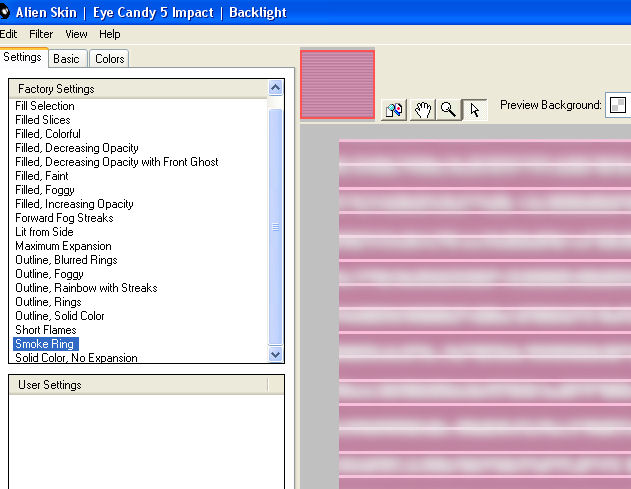631x489 pixels.
Task: Pick the Lit from Side preset
Action: (x=44, y=232)
